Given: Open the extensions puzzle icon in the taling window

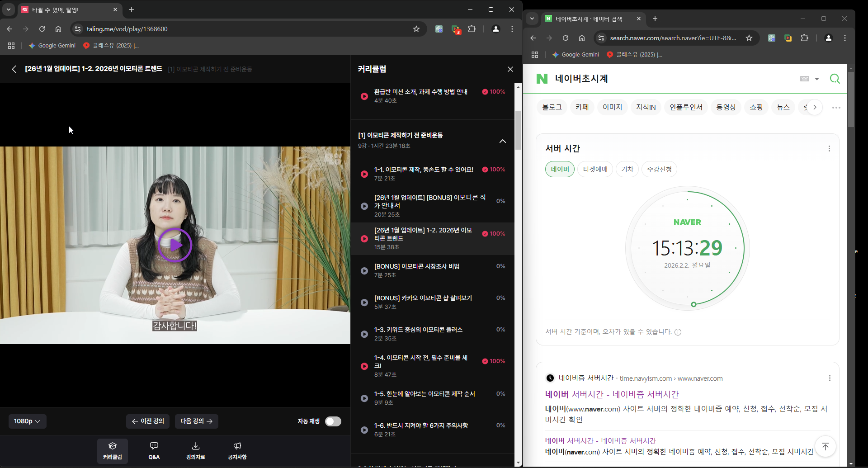Looking at the screenshot, I should pos(472,29).
